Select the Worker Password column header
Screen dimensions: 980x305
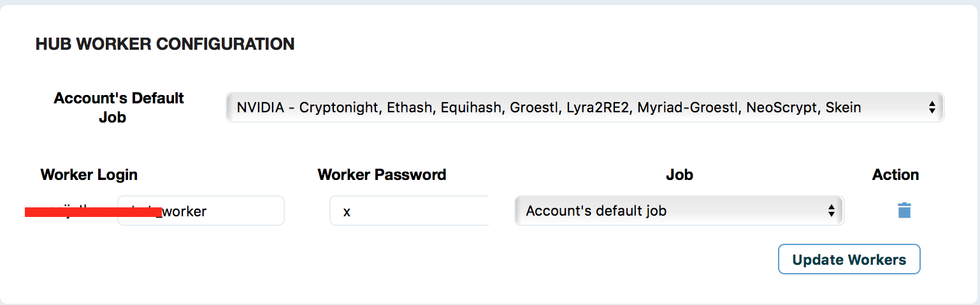(382, 175)
